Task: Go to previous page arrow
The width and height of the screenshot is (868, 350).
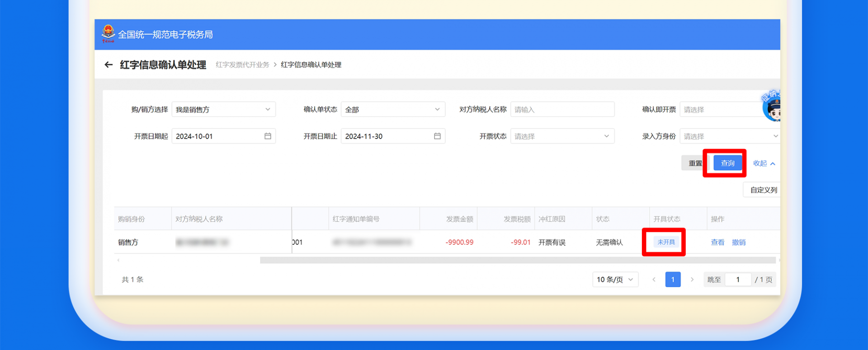Action: pyautogui.click(x=654, y=280)
